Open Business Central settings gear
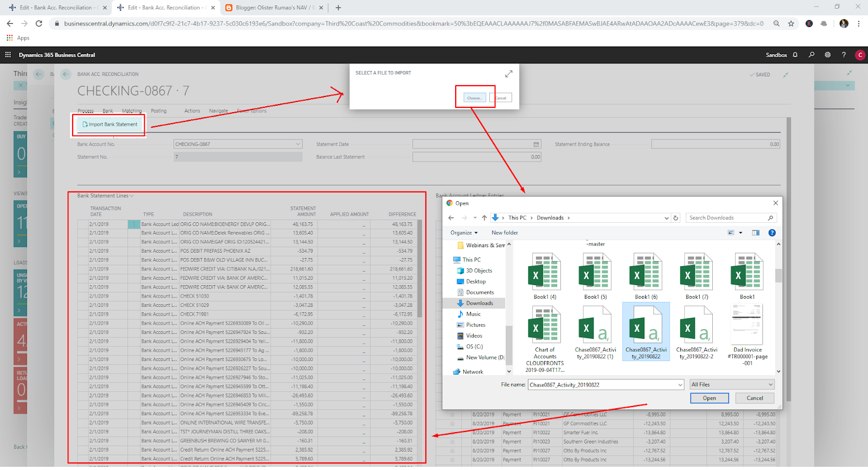Image resolution: width=868 pixels, height=470 pixels. (827, 55)
